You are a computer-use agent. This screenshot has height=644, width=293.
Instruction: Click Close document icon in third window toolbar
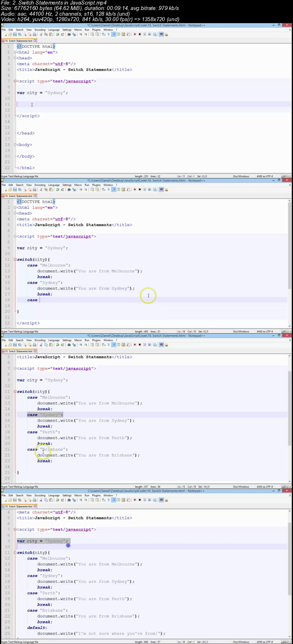pos(24,345)
